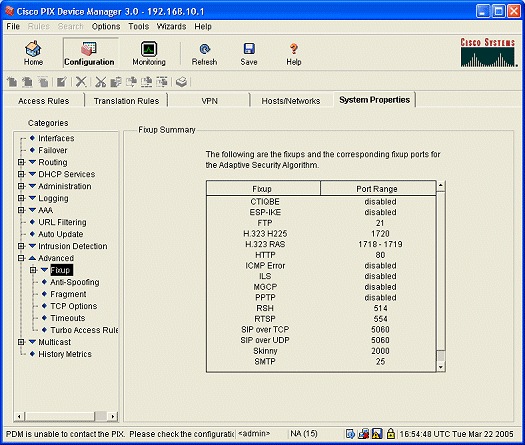This screenshot has width=525, height=445.
Task: Open the File menu
Action: [x=13, y=26]
